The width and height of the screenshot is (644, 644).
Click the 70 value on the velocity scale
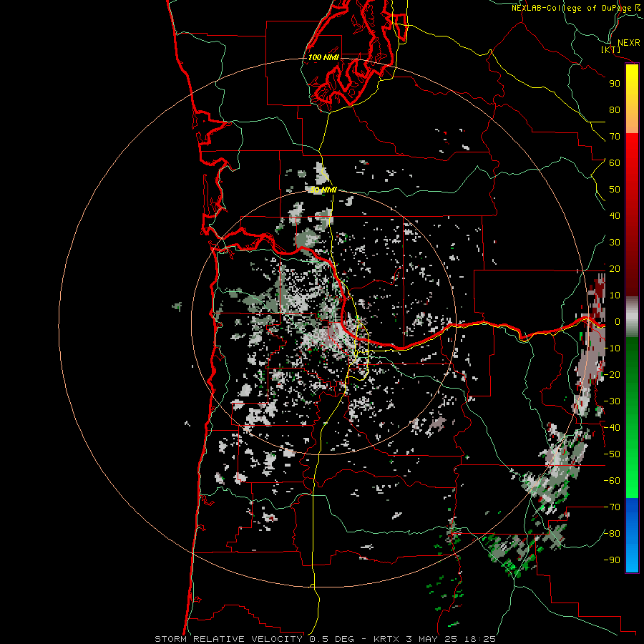coord(615,137)
